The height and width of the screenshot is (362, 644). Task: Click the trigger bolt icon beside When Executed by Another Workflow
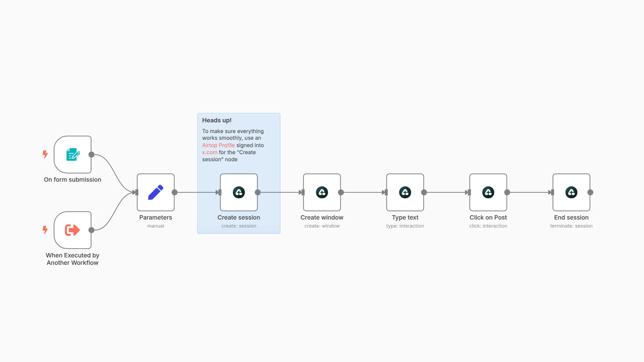[45, 230]
